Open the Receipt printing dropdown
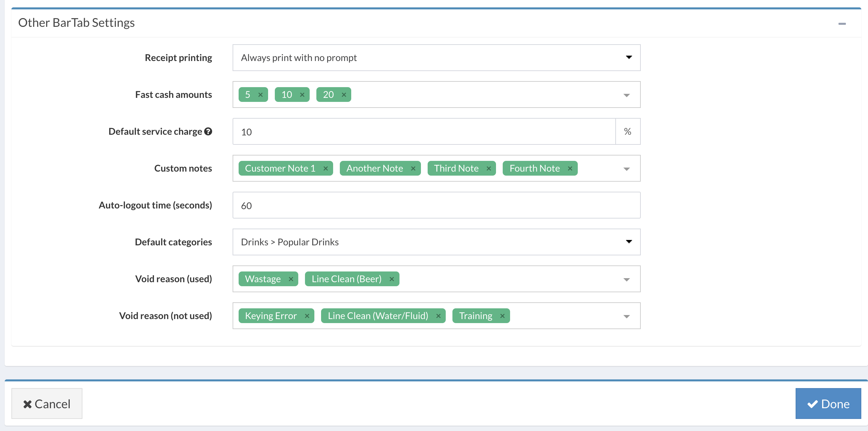 point(436,58)
